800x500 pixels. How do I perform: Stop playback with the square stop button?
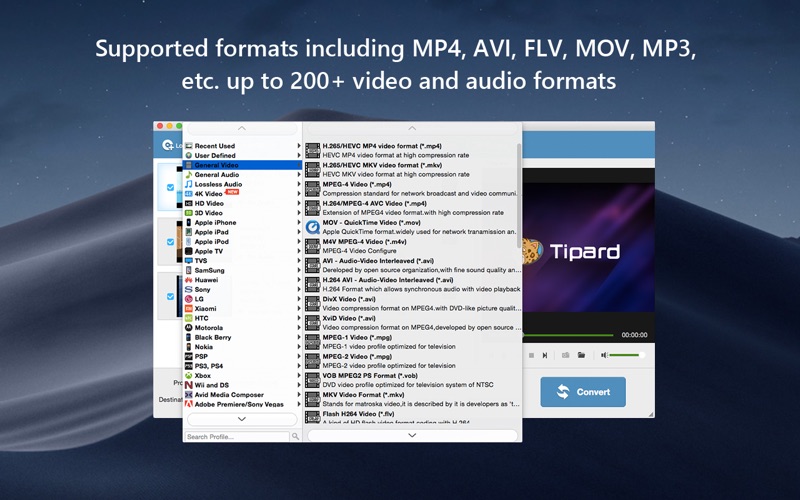tap(531, 355)
